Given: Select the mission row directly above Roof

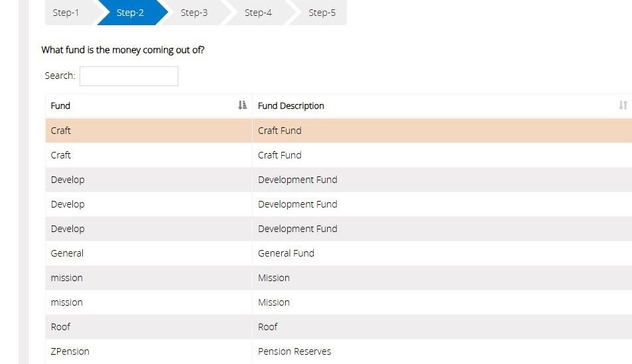Looking at the screenshot, I should pos(339,302).
